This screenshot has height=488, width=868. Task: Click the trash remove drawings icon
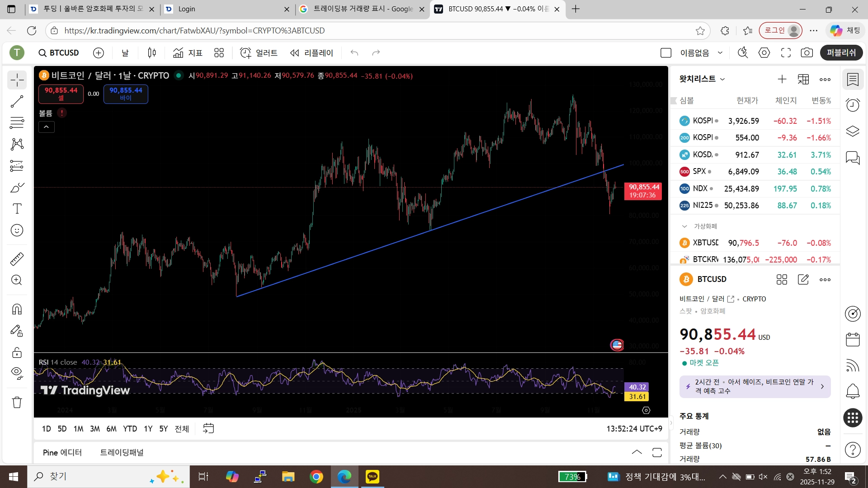(17, 402)
